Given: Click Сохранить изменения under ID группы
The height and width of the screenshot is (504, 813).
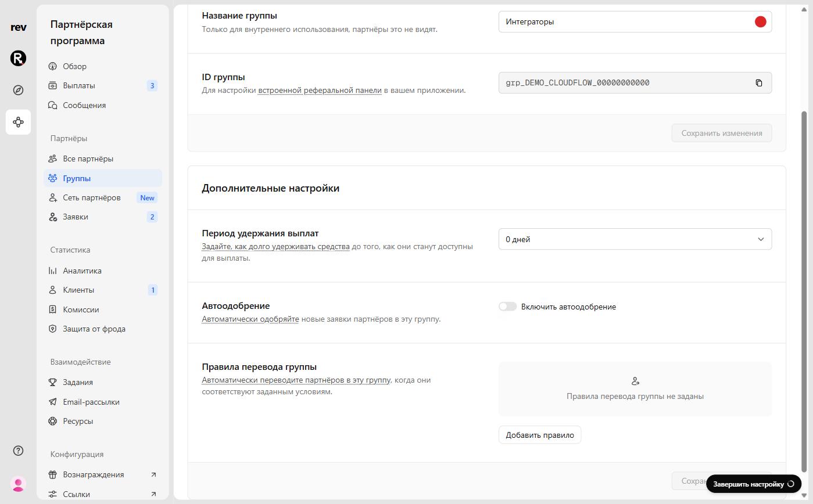Looking at the screenshot, I should pos(721,133).
